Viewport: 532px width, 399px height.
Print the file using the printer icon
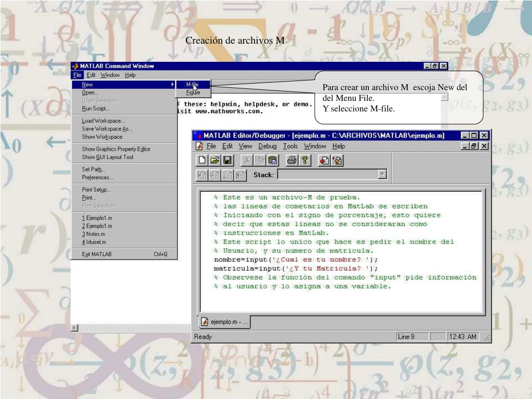point(291,160)
